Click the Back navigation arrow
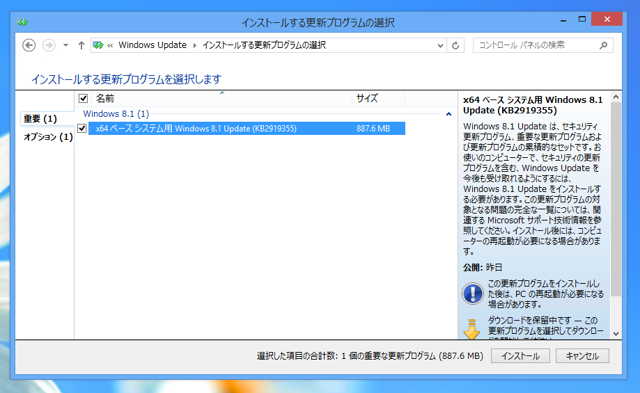The width and height of the screenshot is (640, 393). 29,45
